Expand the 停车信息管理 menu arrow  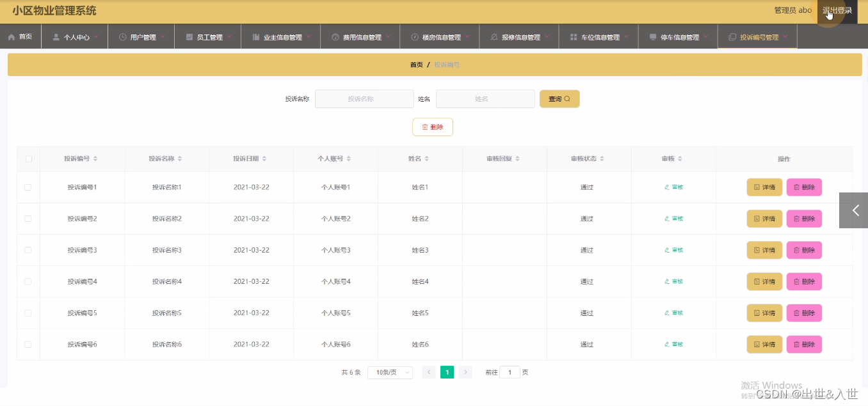click(705, 36)
